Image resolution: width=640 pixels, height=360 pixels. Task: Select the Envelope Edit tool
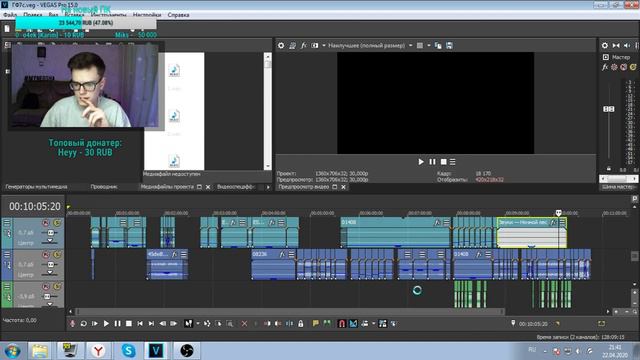[207, 324]
